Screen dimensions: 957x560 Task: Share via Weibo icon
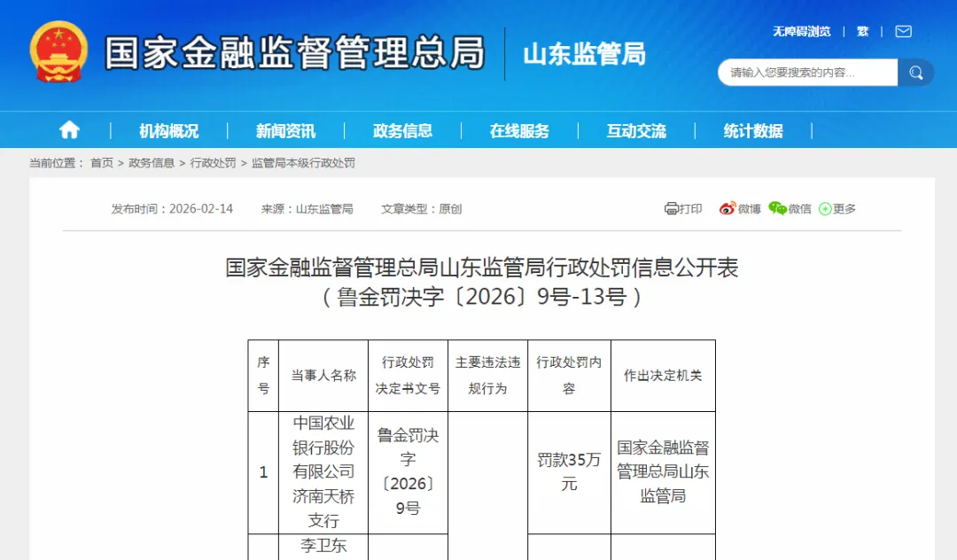(x=727, y=208)
